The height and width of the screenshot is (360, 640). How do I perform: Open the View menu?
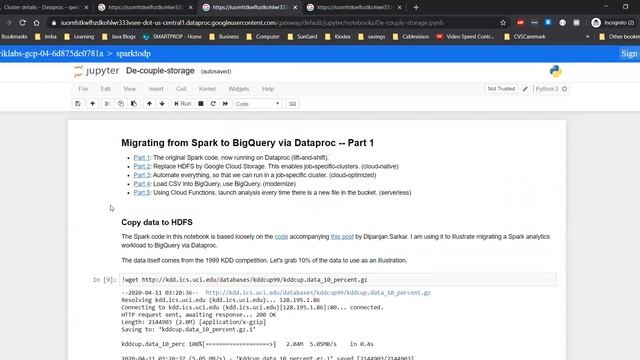coord(129,89)
